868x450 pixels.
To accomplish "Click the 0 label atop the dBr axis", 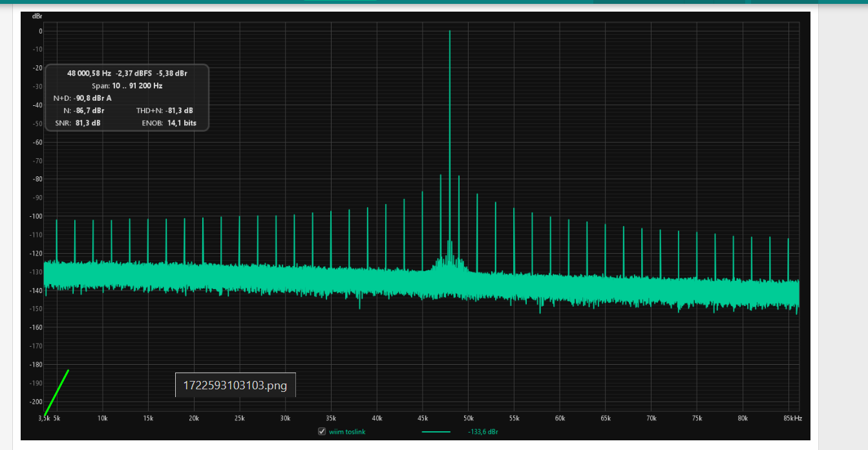I will pyautogui.click(x=40, y=31).
